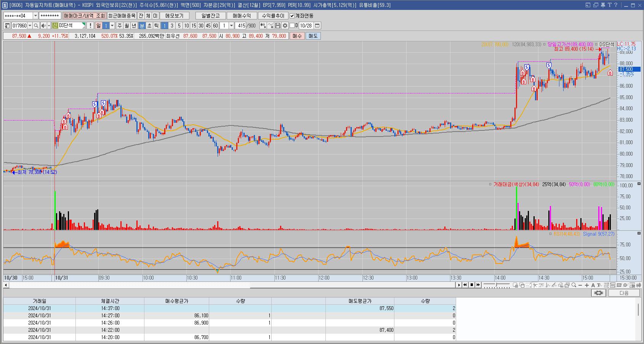Click the save floppy disk icon
This screenshot has height=344, width=644.
(x=278, y=26)
